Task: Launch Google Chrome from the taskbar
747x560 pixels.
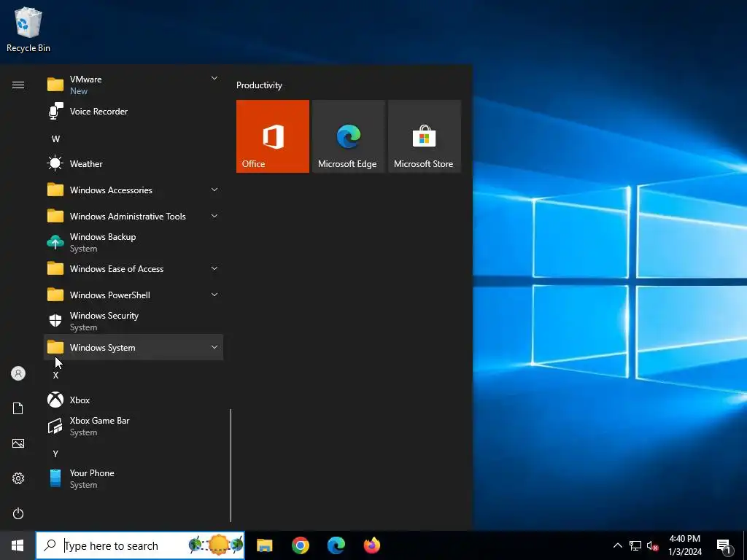Action: click(x=300, y=545)
